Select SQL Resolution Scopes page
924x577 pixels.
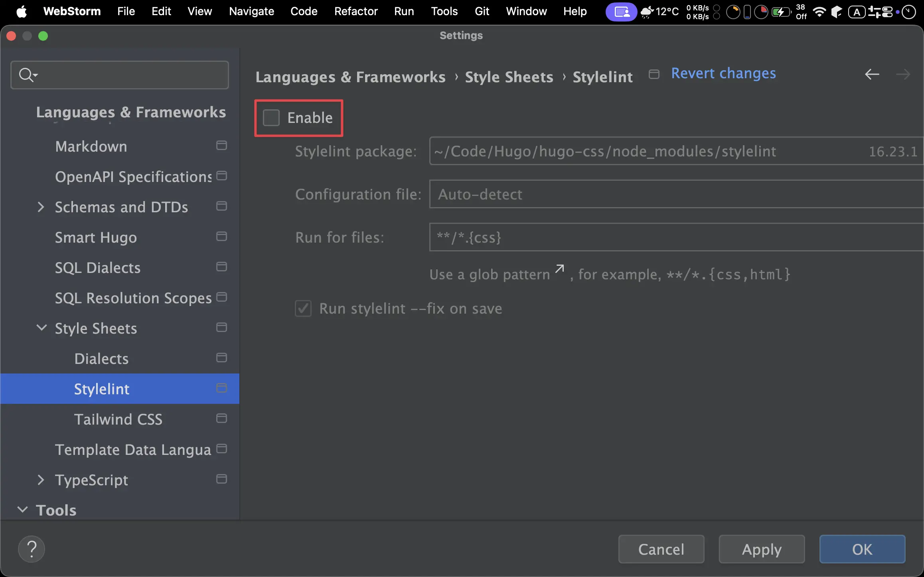(x=133, y=298)
